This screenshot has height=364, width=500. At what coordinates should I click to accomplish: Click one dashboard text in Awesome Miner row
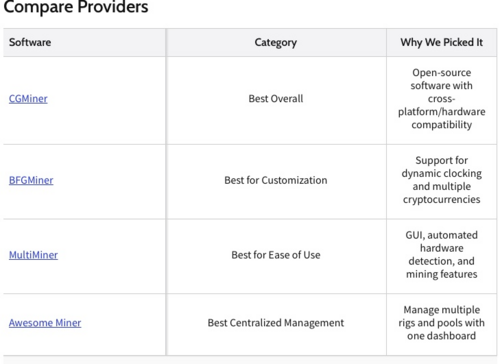coord(442,336)
